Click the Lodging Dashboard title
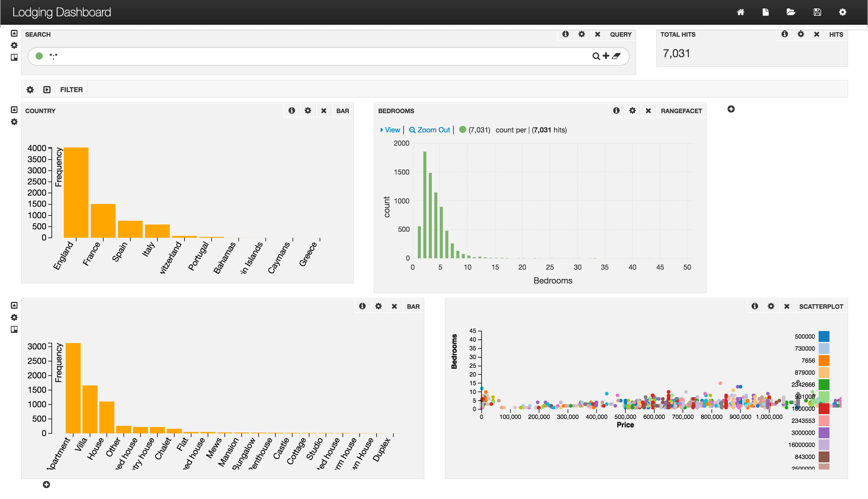The height and width of the screenshot is (499, 868). (x=62, y=12)
